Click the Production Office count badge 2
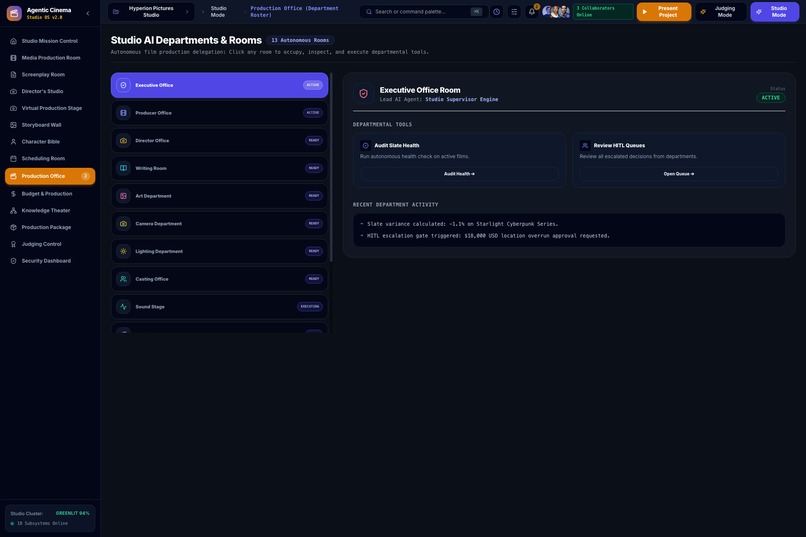The width and height of the screenshot is (806, 537). [x=85, y=176]
